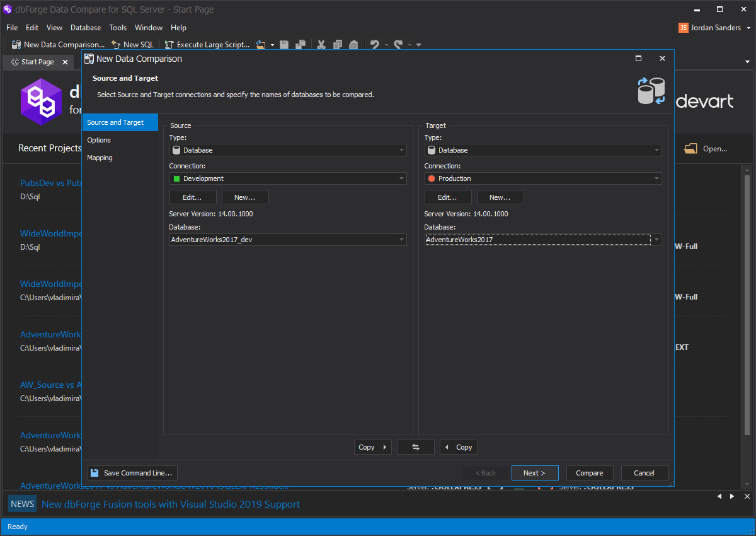Click Save Command Line button
This screenshot has height=536, width=756.
point(132,473)
